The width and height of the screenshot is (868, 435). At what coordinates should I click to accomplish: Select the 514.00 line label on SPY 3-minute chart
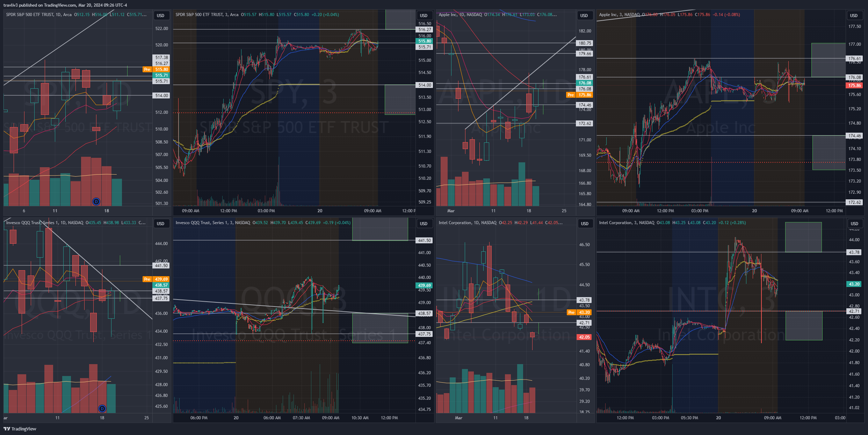pos(425,85)
